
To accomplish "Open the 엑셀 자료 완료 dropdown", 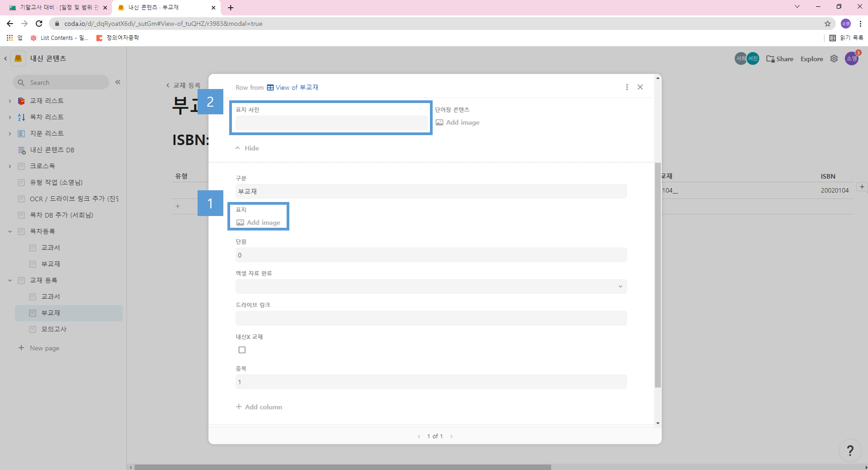I will pyautogui.click(x=431, y=287).
